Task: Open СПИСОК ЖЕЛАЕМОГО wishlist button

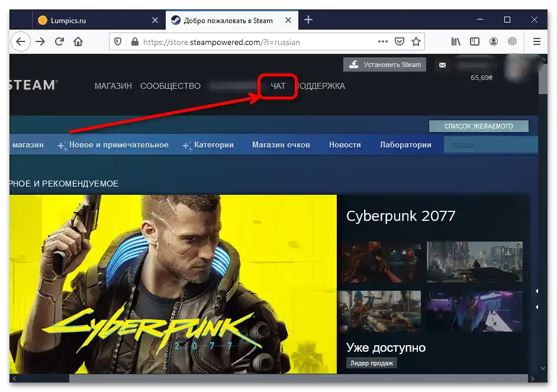Action: tap(478, 126)
